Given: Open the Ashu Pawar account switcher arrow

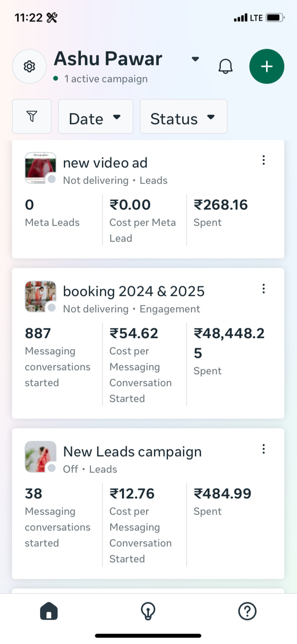Looking at the screenshot, I should coord(195,59).
